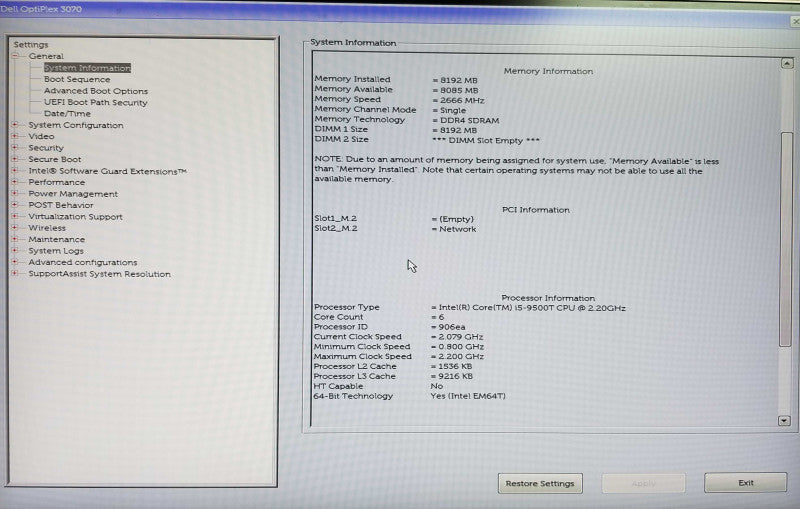
Task: Select the Virtualization Support label
Action: (x=76, y=216)
